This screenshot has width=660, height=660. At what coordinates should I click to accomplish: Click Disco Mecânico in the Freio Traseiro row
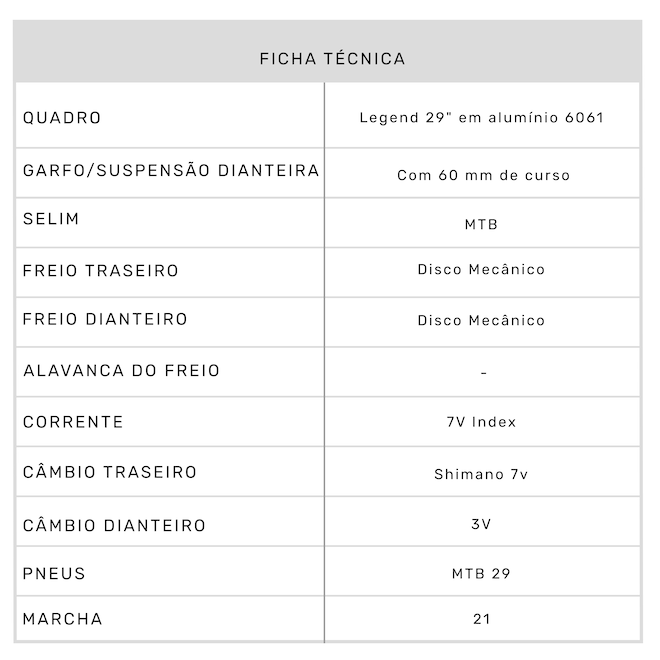pos(481,269)
